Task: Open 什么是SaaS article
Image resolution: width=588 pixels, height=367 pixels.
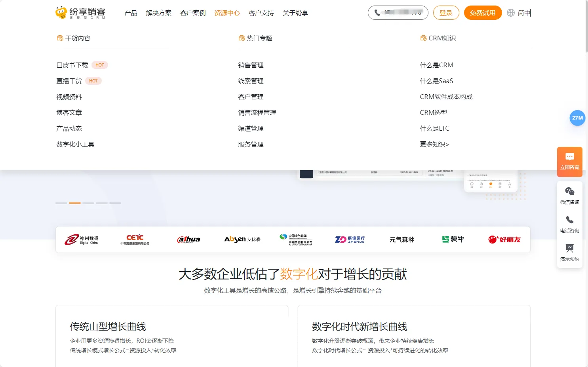Action: (x=436, y=81)
